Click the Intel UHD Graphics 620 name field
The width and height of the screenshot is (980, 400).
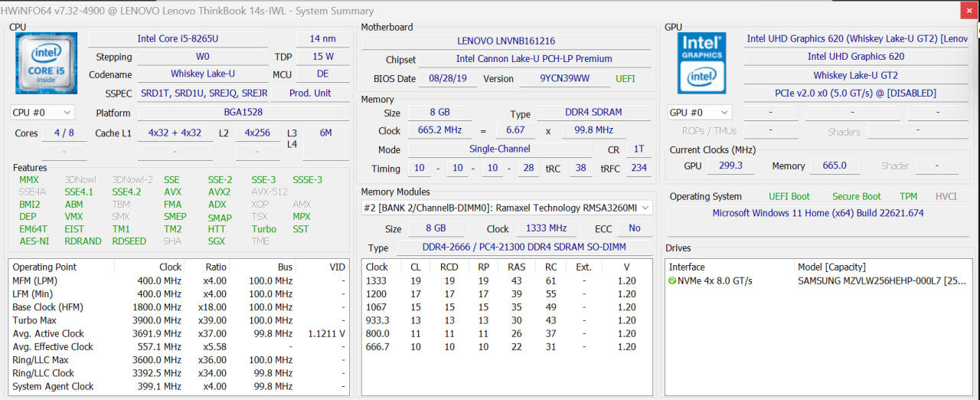coord(855,57)
